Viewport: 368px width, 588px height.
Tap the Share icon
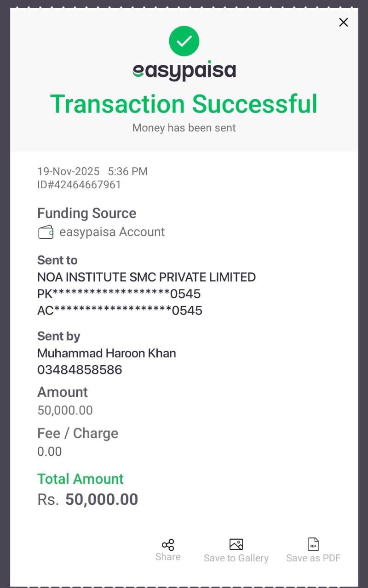pos(168,545)
